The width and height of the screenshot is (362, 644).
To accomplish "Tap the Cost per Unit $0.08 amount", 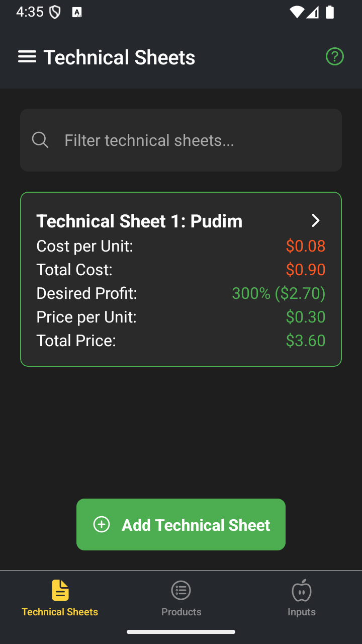I will [306, 246].
